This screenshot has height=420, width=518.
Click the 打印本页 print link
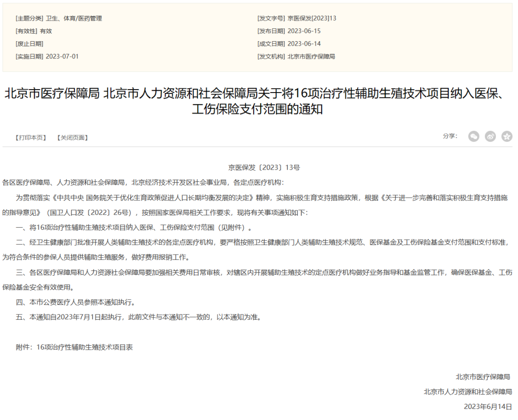point(30,137)
